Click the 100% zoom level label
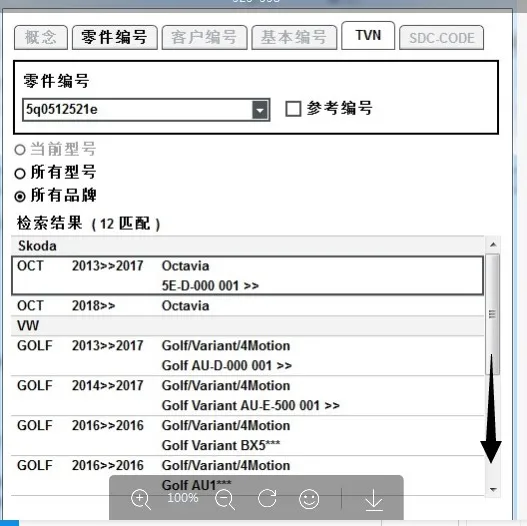The image size is (527, 526). 183,498
